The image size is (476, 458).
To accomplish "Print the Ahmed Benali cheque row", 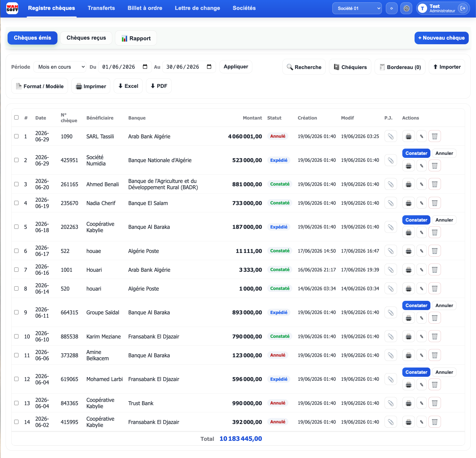I will pos(409,184).
